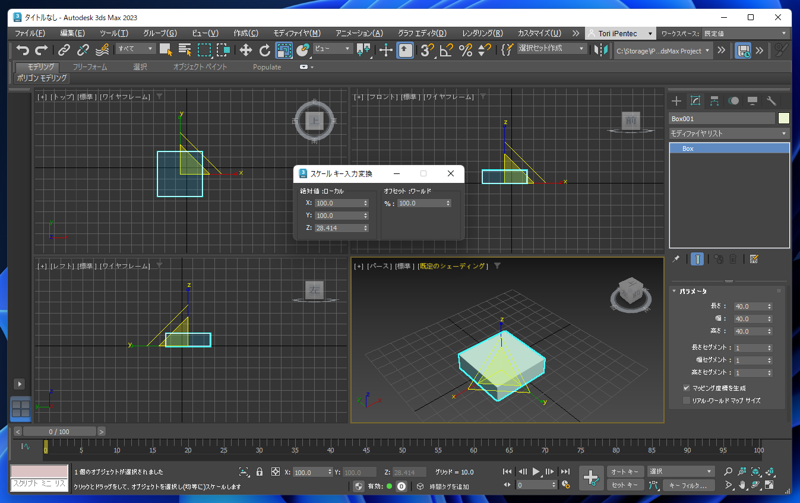Open the レンダリング(R) menu
Image resolution: width=800 pixels, height=503 pixels.
(x=482, y=33)
